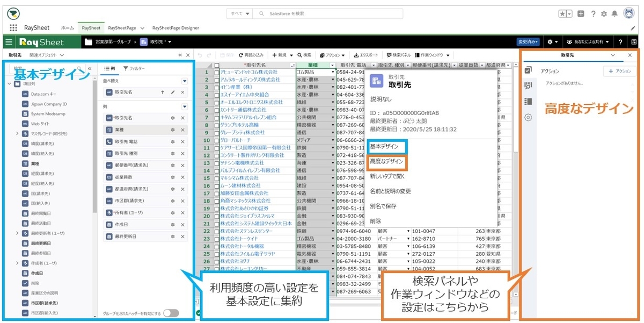This screenshot has width=644, height=323.
Task: Open the ホーム navigation tab
Action: 68,28
